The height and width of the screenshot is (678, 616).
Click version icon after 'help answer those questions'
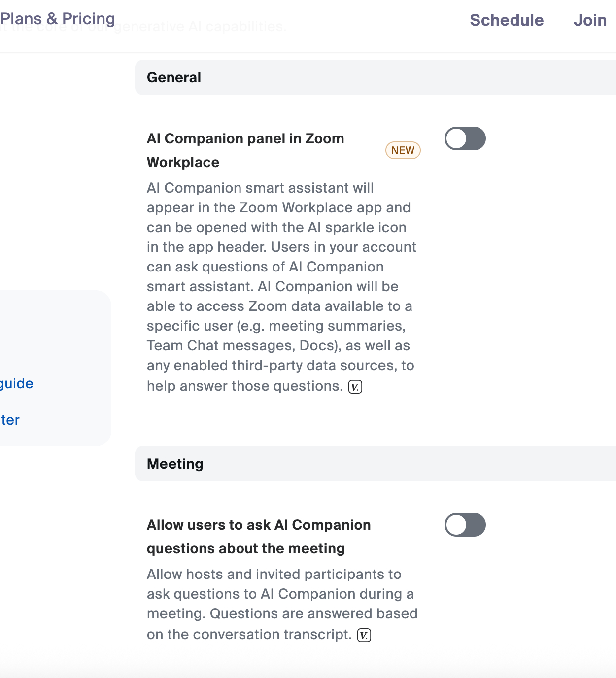click(x=355, y=387)
